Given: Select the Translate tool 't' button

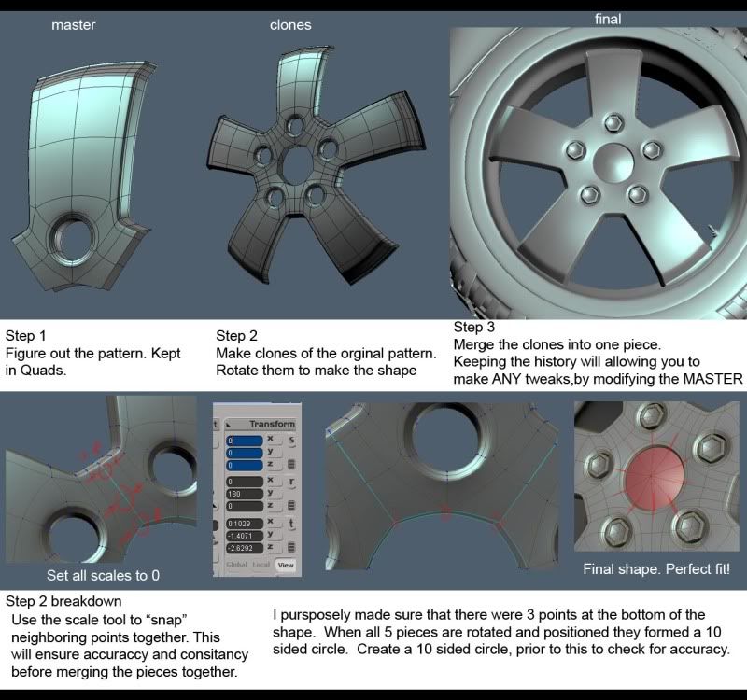Looking at the screenshot, I should click(292, 525).
